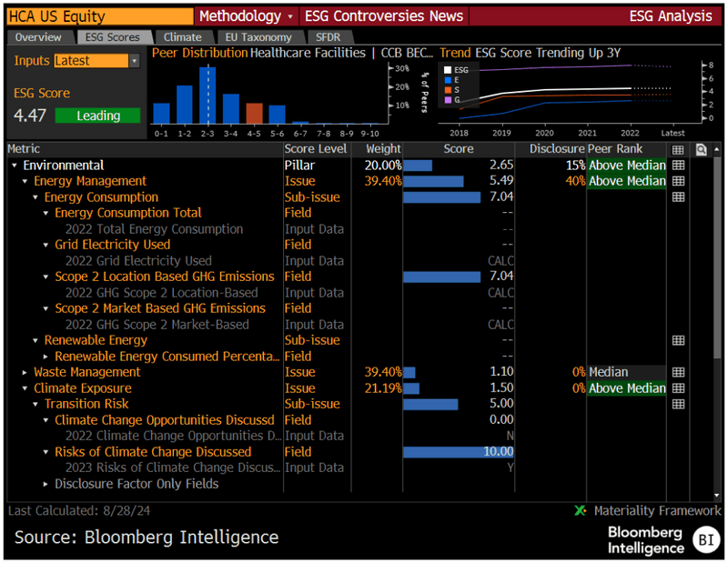
Task: Collapse the Grid Electricity Used field
Action: pyautogui.click(x=46, y=245)
